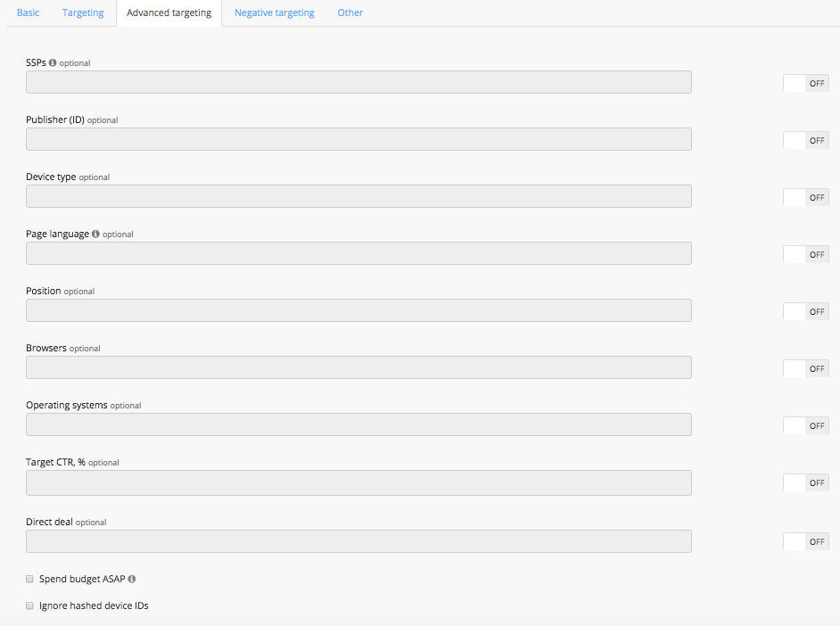Click the info icon beside Page language

95,235
